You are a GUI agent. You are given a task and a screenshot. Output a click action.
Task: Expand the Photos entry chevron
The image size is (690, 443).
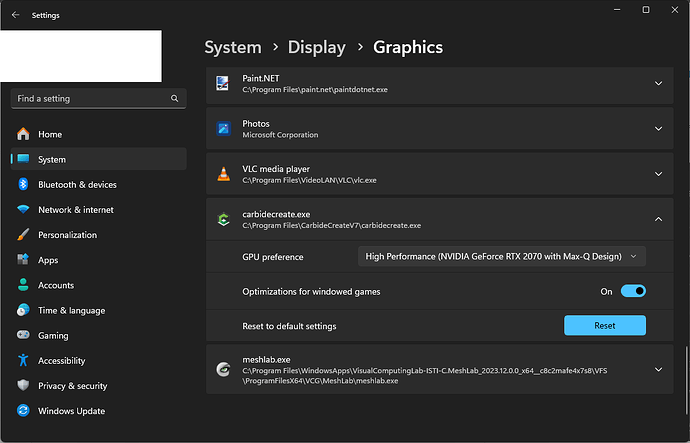pyautogui.click(x=658, y=128)
